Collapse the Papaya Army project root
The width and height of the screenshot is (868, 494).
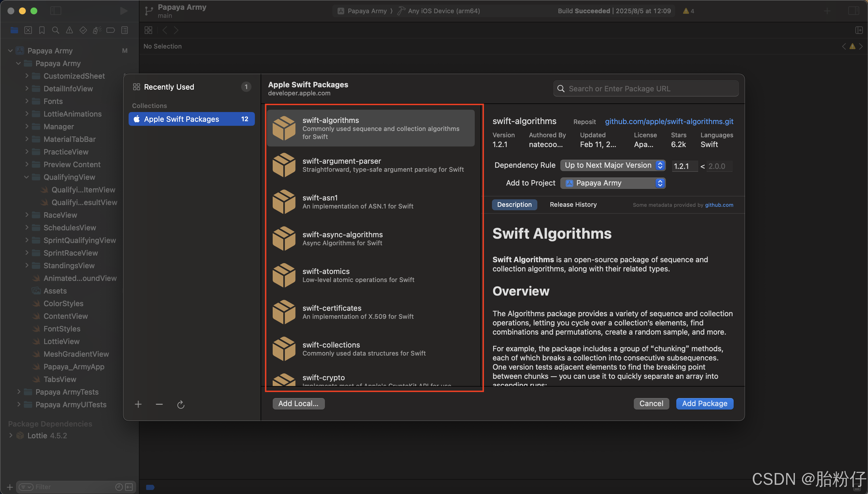coord(11,51)
